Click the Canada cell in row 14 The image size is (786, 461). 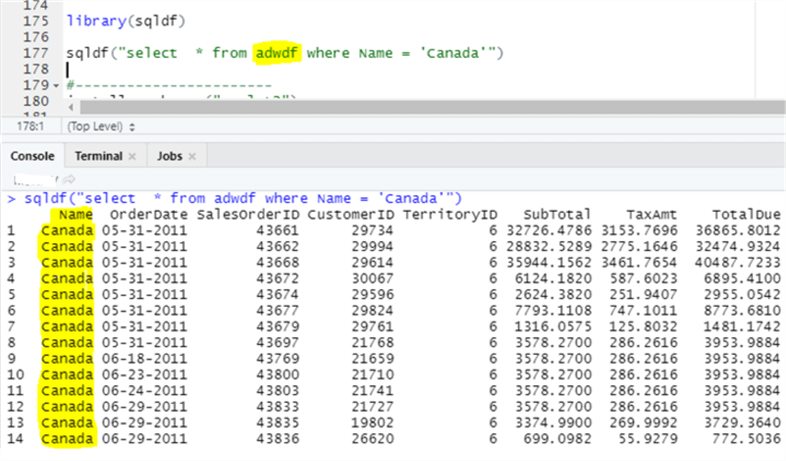click(x=67, y=439)
